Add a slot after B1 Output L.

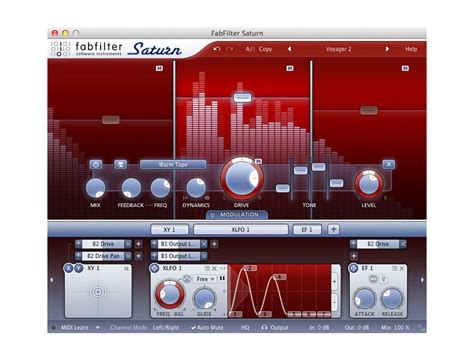214,244
